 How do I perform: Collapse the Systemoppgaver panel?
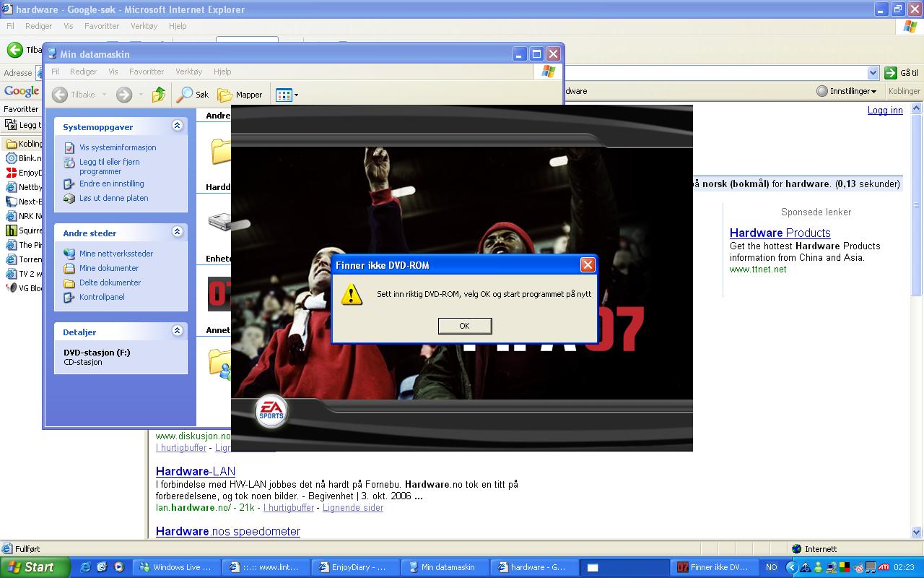[177, 126]
